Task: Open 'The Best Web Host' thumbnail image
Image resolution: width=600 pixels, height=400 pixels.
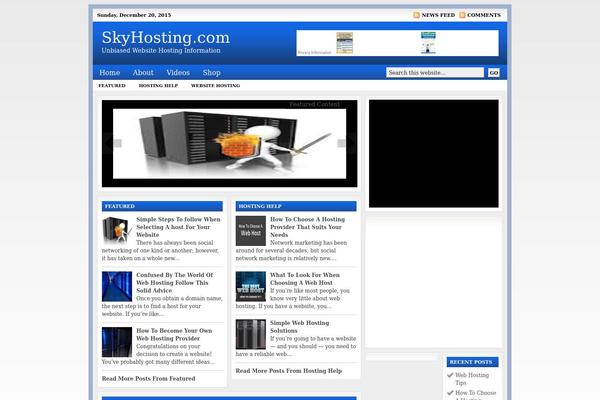Action: pos(251,286)
